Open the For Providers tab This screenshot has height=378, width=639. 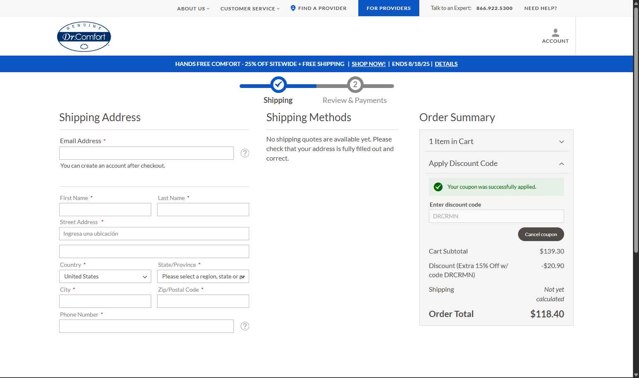[x=388, y=8]
